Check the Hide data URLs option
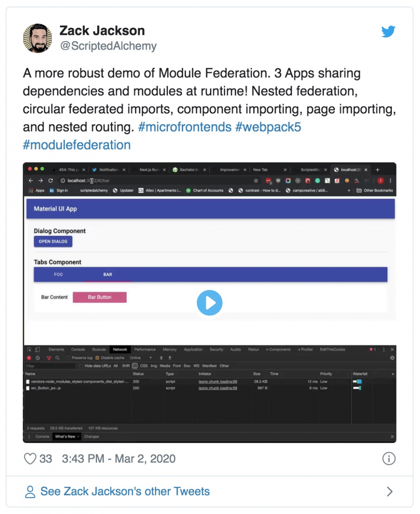 81,366
